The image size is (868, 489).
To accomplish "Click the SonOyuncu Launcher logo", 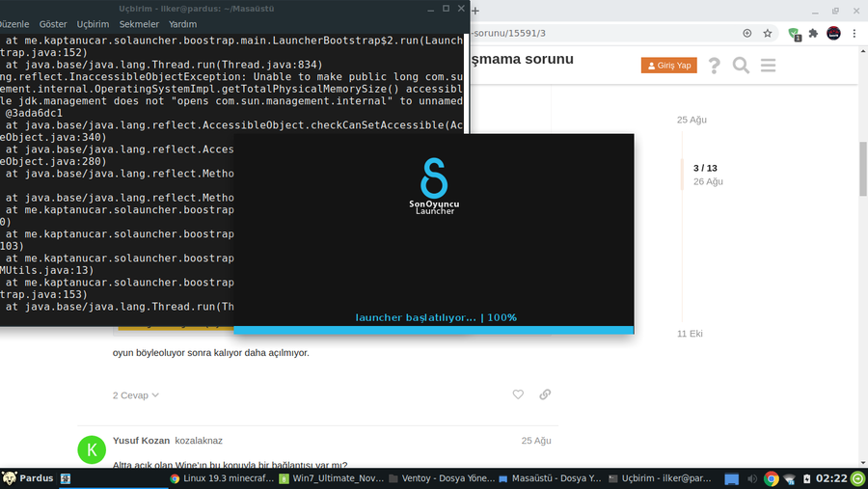I will coord(434,186).
